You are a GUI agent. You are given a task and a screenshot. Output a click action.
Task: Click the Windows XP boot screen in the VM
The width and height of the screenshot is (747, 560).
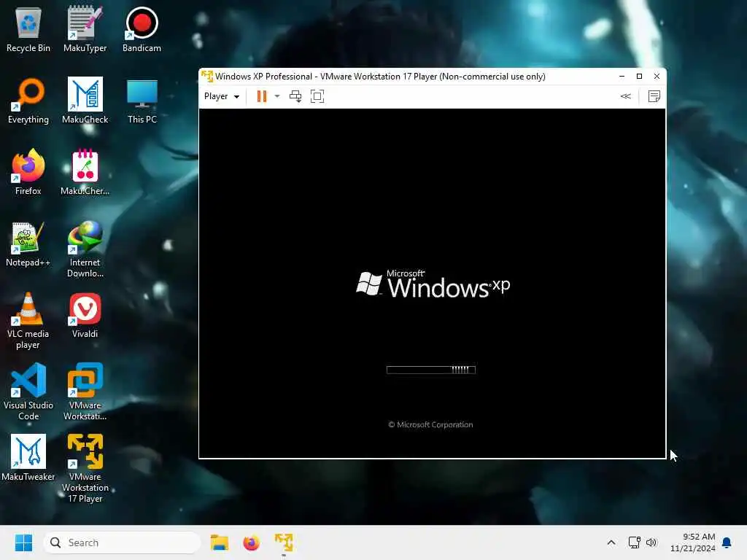[x=432, y=284]
